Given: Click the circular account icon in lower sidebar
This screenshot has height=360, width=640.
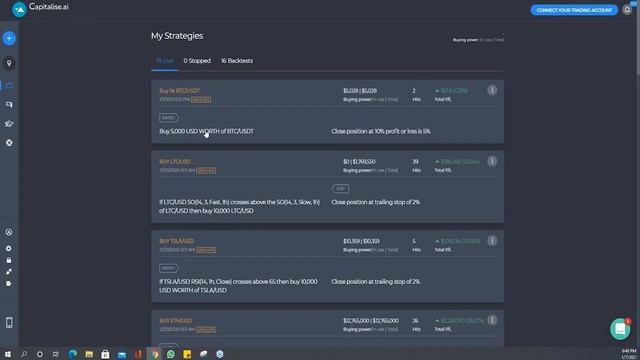Looking at the screenshot, I should click(9, 232).
